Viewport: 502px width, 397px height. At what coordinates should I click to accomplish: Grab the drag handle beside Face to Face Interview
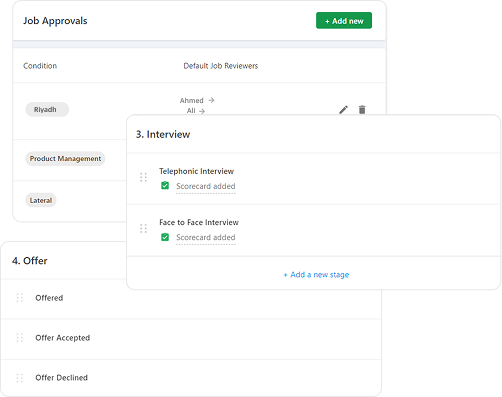(x=143, y=229)
